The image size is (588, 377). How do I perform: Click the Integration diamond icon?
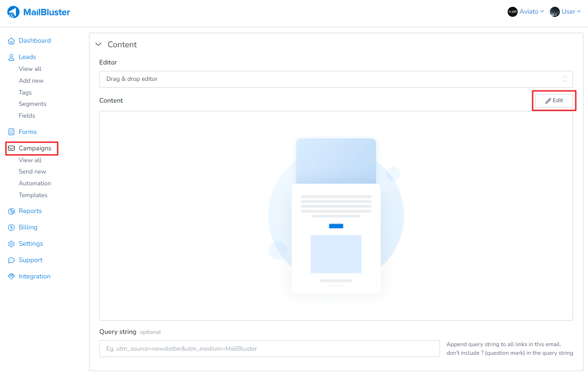[x=11, y=277]
